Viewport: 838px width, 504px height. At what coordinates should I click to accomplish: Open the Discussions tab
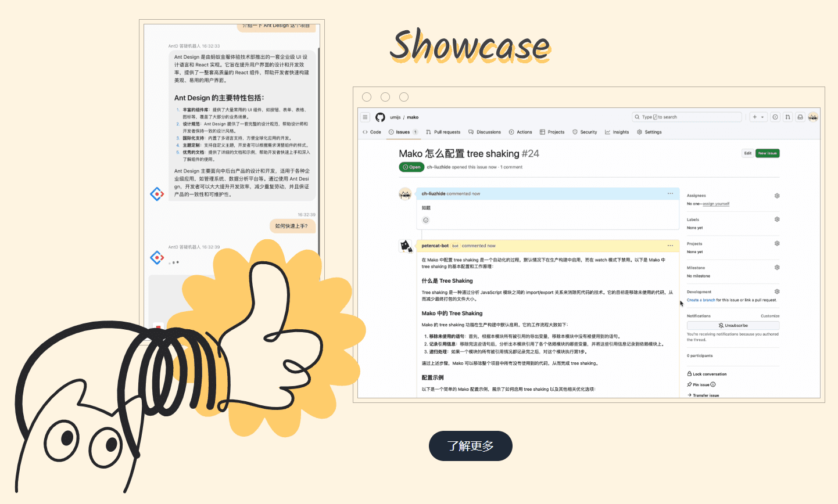point(485,132)
